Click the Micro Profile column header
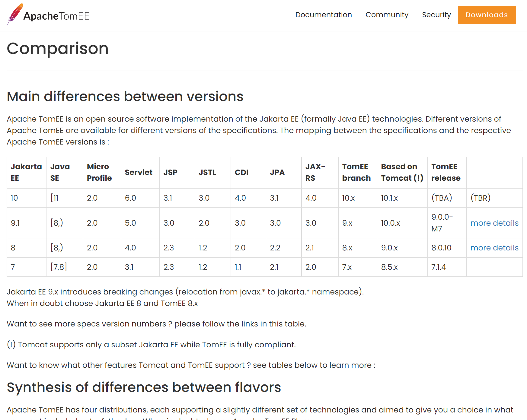Image resolution: width=527 pixels, height=420 pixels. pyautogui.click(x=102, y=172)
